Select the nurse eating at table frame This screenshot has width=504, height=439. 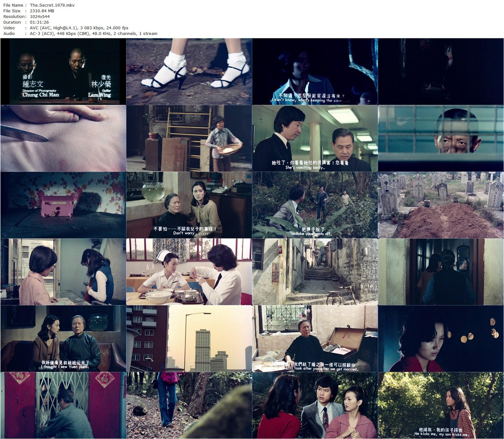point(189,272)
